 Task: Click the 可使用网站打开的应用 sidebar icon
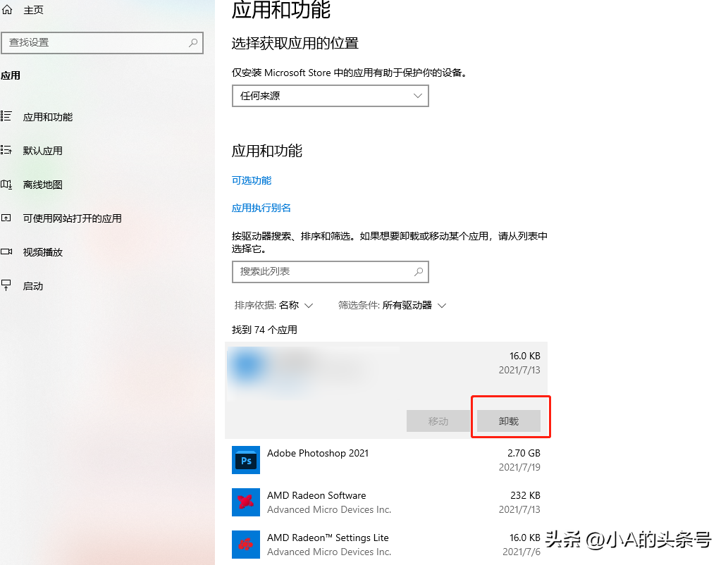click(x=6, y=218)
